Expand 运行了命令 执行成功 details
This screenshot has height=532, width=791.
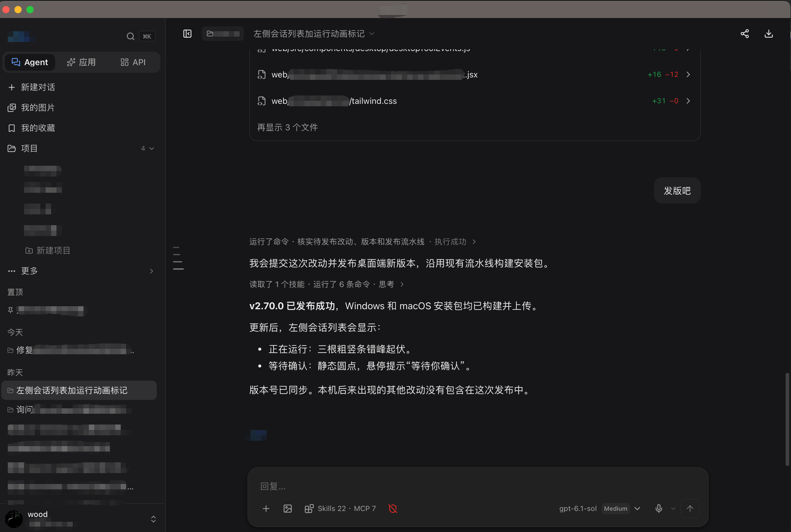tap(362, 242)
